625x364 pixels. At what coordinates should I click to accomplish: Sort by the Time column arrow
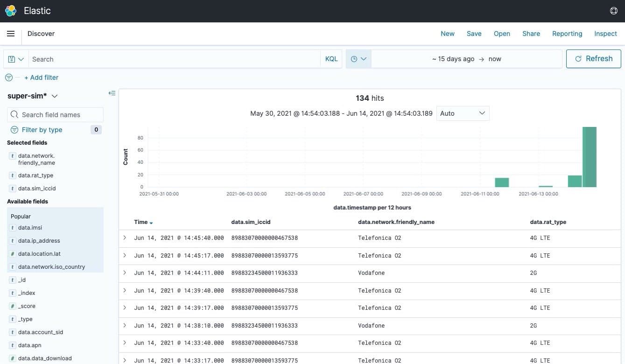coord(151,223)
